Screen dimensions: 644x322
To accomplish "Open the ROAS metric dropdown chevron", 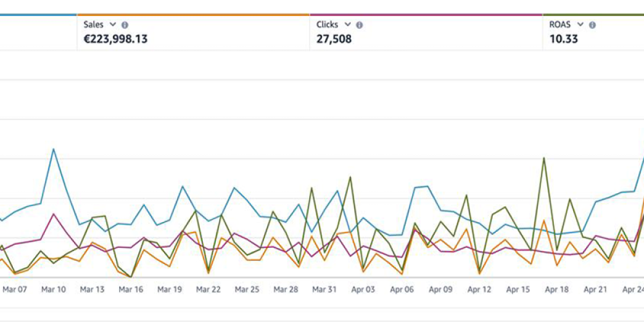I will pyautogui.click(x=580, y=24).
